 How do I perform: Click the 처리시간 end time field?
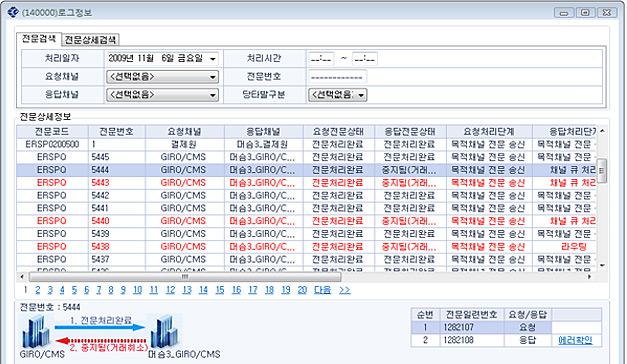tap(365, 59)
